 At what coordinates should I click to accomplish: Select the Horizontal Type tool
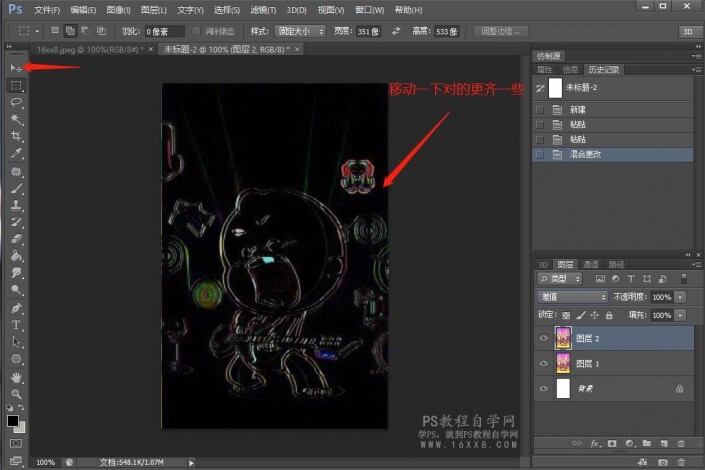point(16,325)
